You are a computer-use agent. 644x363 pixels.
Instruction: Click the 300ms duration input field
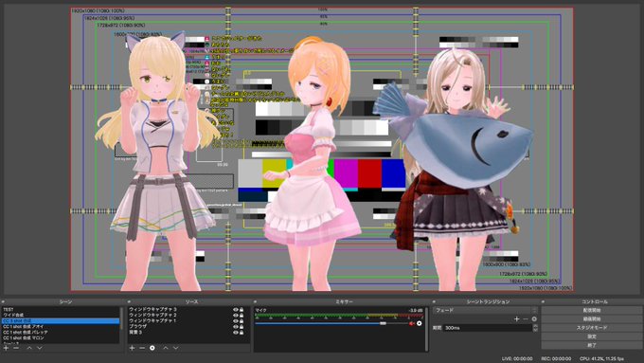[x=488, y=328]
